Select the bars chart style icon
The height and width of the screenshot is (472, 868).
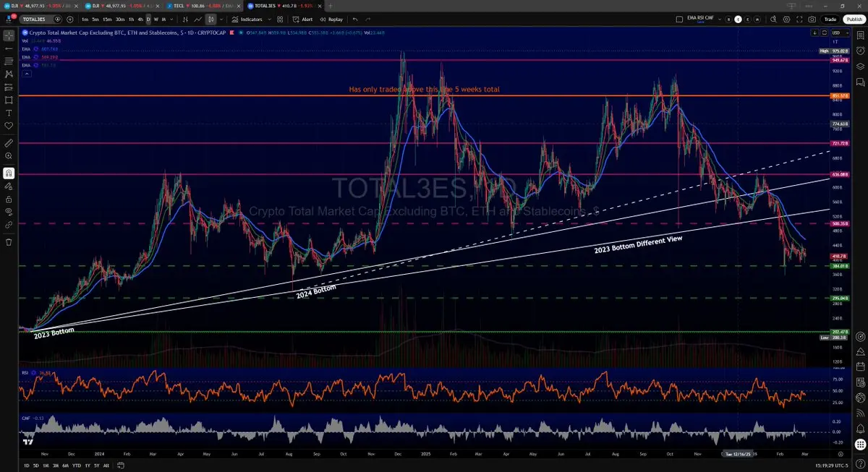click(x=184, y=20)
